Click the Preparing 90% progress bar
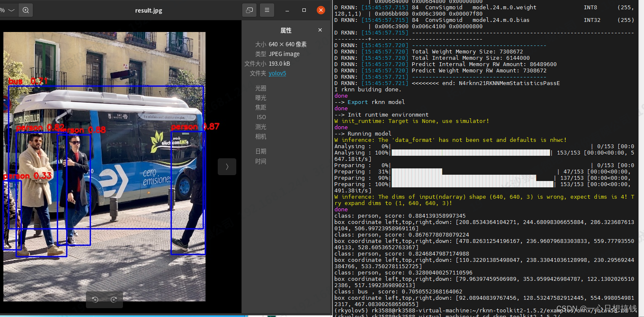The height and width of the screenshot is (317, 644). tap(464, 178)
